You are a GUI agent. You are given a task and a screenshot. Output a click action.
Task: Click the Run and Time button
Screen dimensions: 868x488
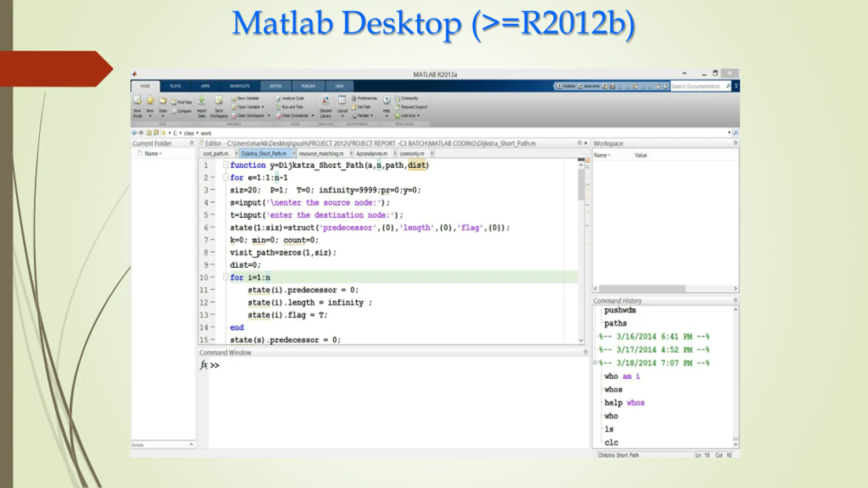point(292,107)
